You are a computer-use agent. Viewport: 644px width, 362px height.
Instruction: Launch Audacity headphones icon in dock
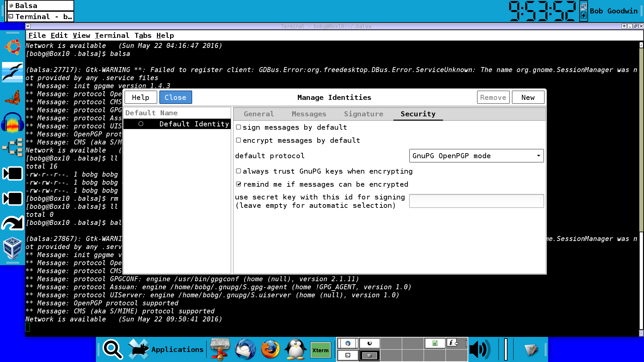tap(13, 122)
